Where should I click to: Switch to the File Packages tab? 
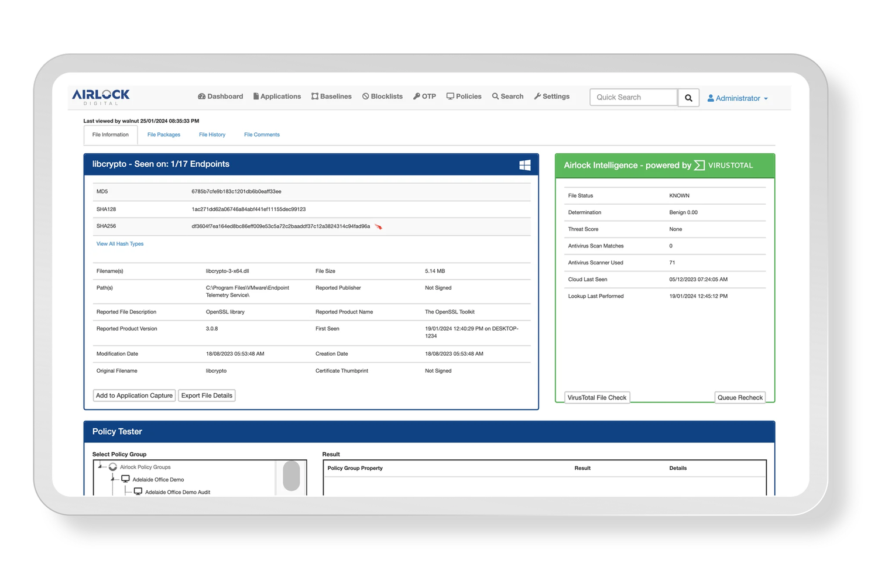(164, 134)
